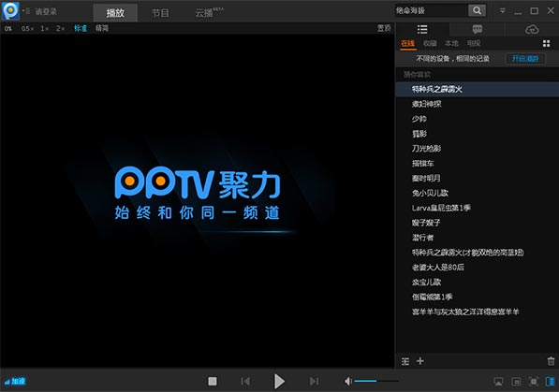Click the stop playback button
559x392 pixels.
point(213,382)
